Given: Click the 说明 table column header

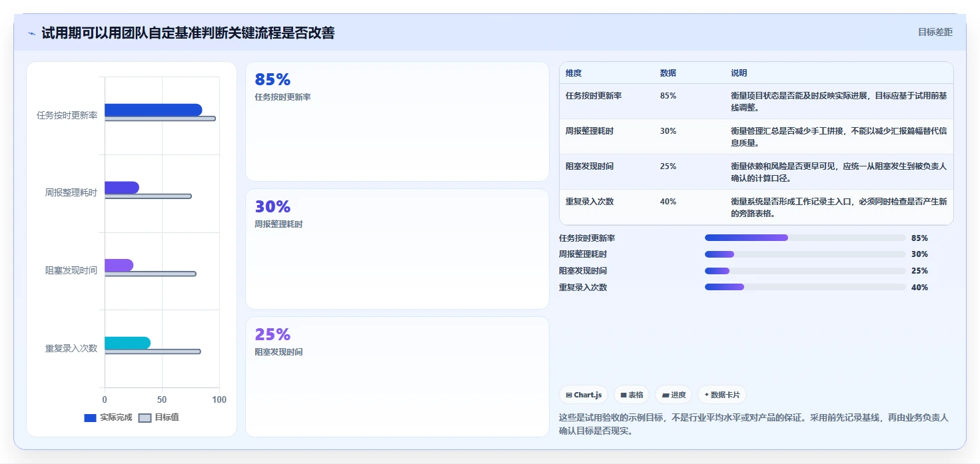Looking at the screenshot, I should [x=739, y=73].
